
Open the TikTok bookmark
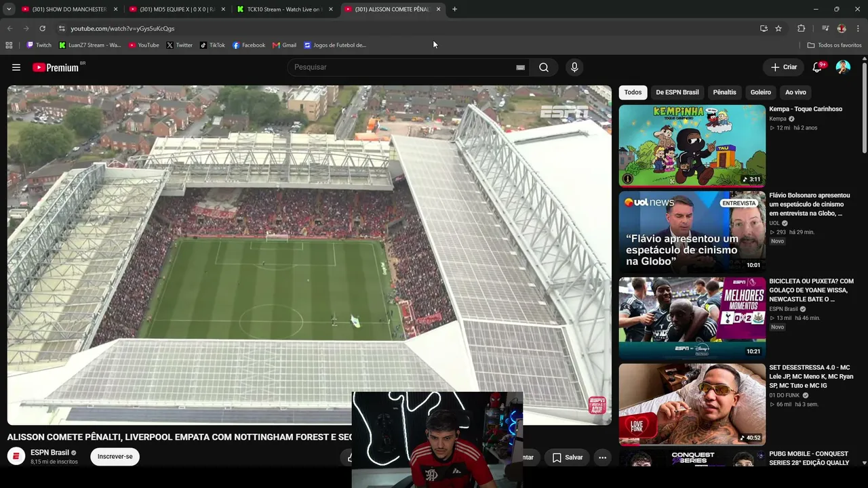click(x=212, y=45)
